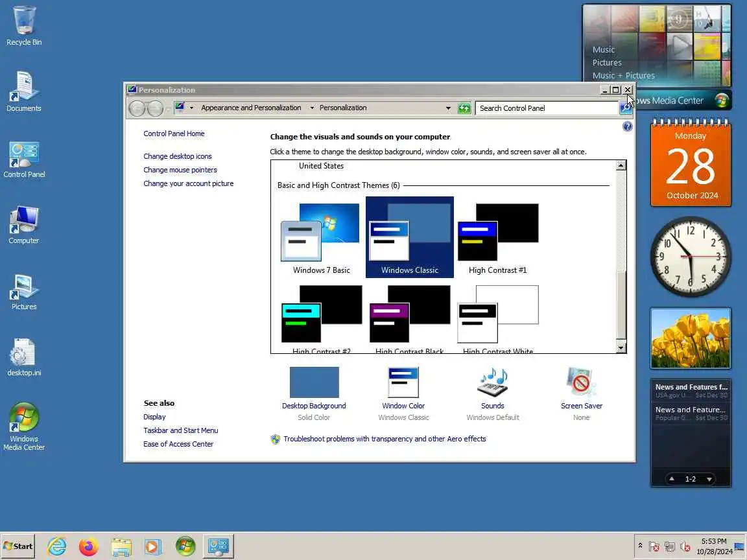Click the tulips slide show gadget
Image resolution: width=747 pixels, height=560 pixels.
[691, 338]
